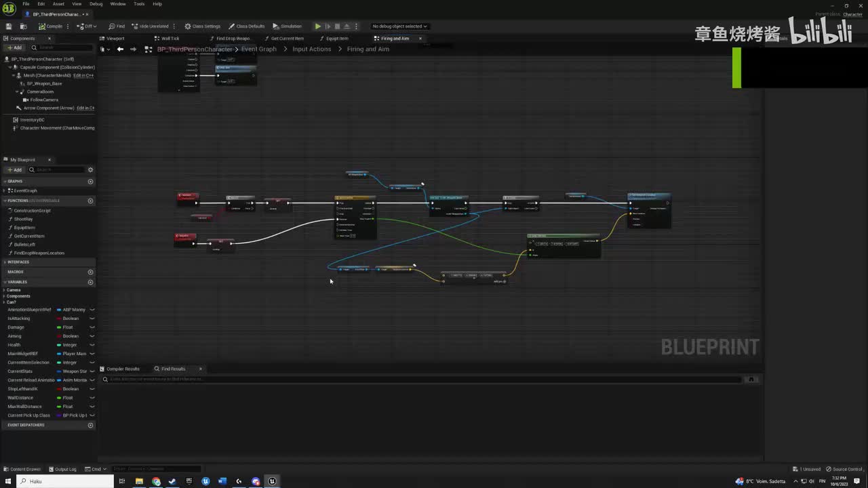
Task: Open the Diff dropdown
Action: [87, 26]
